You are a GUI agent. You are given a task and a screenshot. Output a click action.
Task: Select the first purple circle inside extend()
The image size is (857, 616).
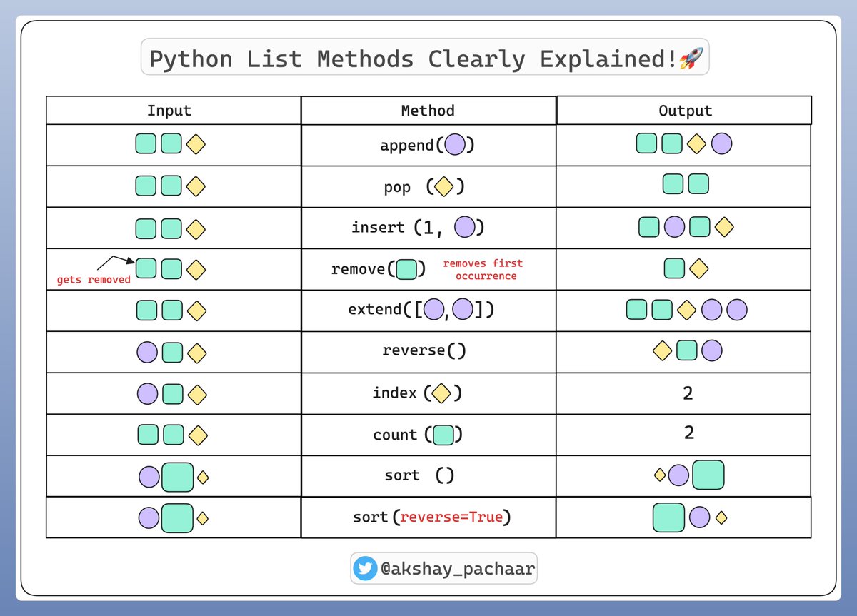tap(433, 310)
